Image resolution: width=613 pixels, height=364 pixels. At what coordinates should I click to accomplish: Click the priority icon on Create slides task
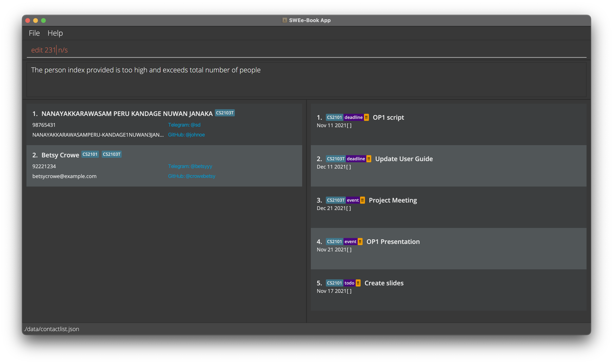point(358,283)
